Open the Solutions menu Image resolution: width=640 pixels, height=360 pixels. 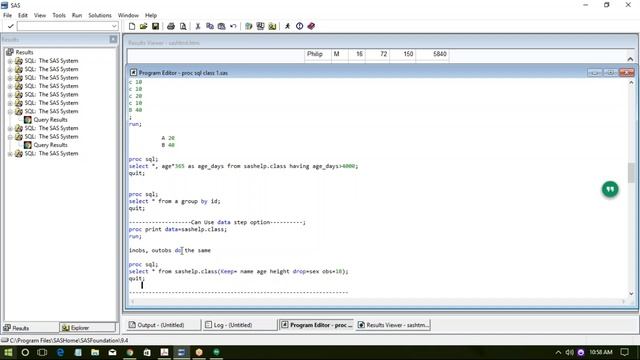100,15
